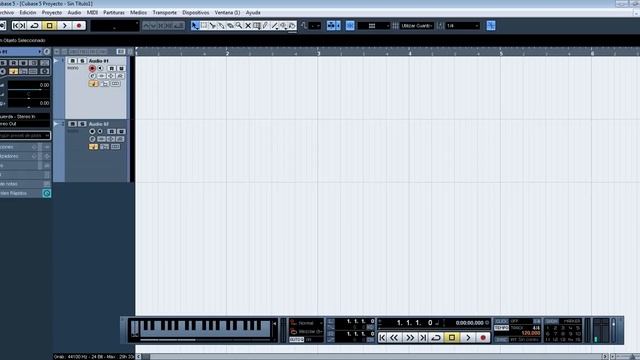Toggle the Snap on/off button
The height and width of the screenshot is (360, 640).
pos(350,26)
